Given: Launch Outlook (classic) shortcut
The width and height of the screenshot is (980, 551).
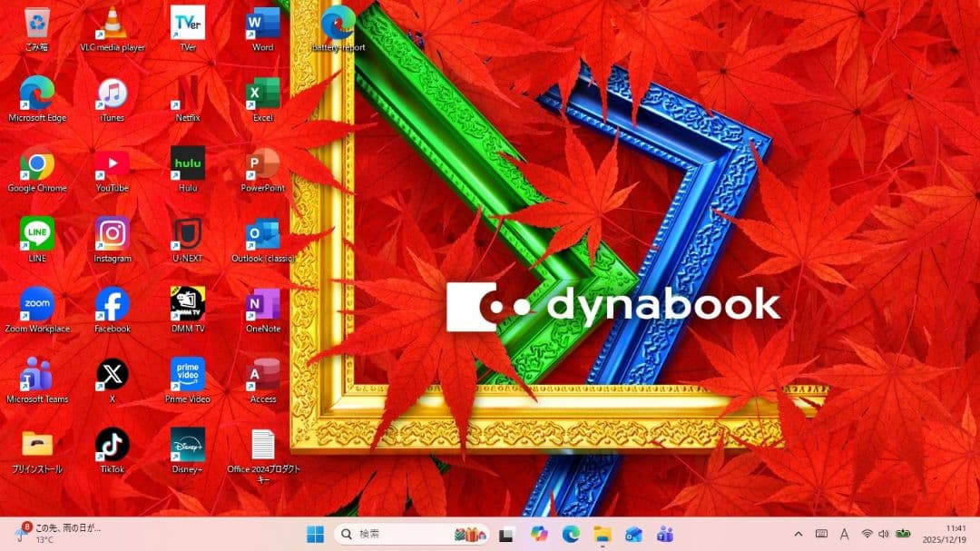Looking at the screenshot, I should (x=262, y=240).
